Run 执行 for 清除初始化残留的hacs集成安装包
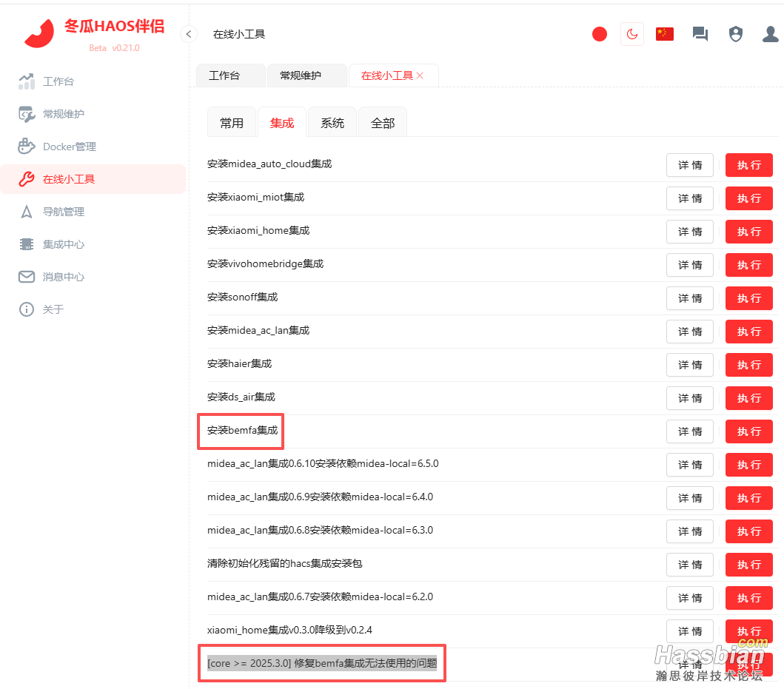 point(749,565)
